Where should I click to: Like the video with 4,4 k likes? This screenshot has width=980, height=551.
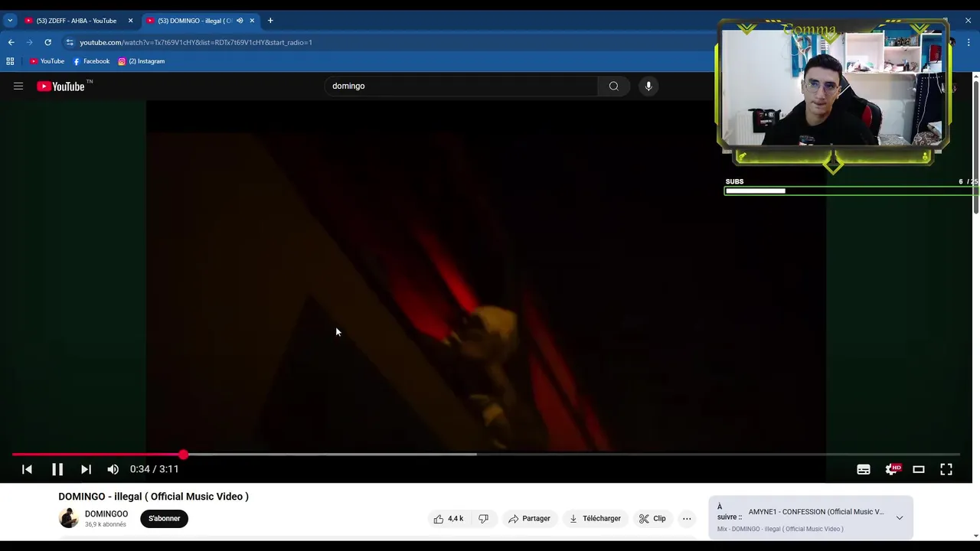coord(449,518)
